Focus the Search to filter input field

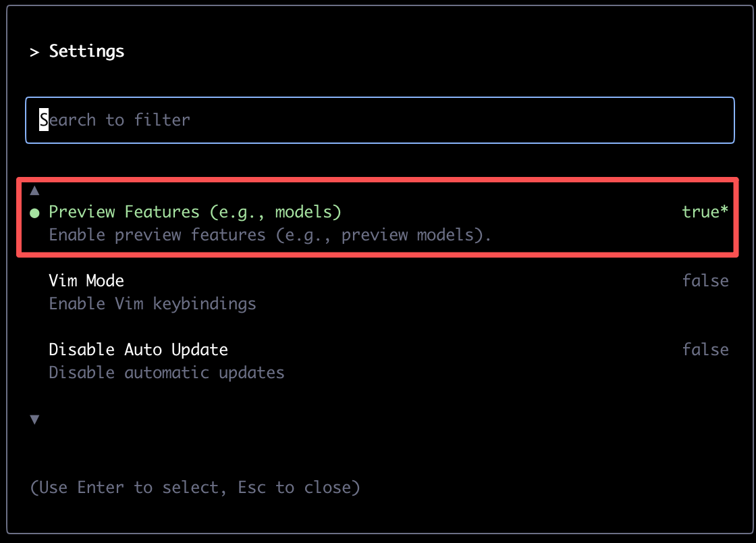point(380,120)
